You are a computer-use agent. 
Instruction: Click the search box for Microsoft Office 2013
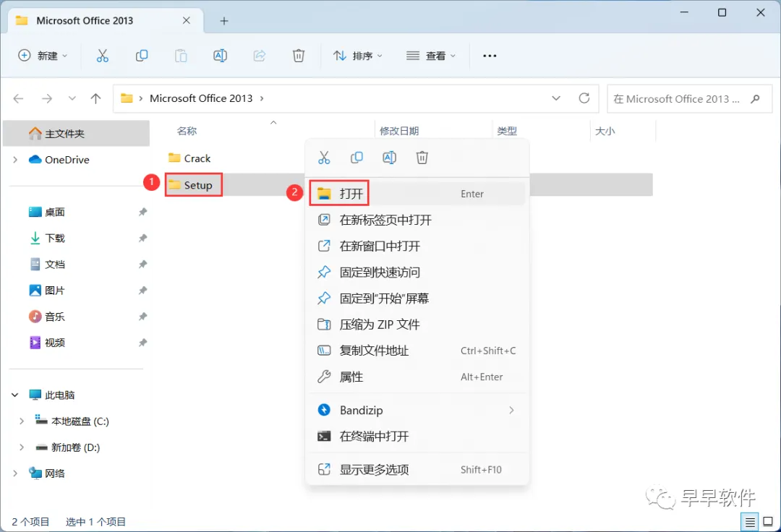[x=689, y=98]
